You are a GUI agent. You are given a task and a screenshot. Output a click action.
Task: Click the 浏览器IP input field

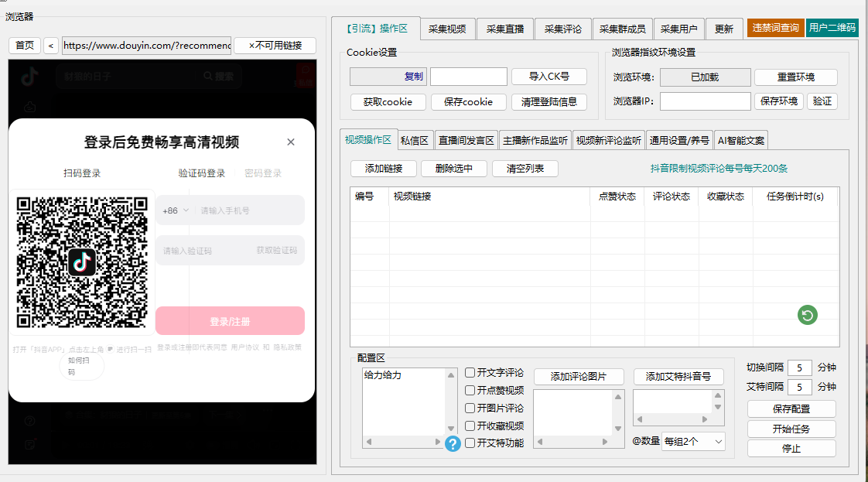click(x=705, y=101)
